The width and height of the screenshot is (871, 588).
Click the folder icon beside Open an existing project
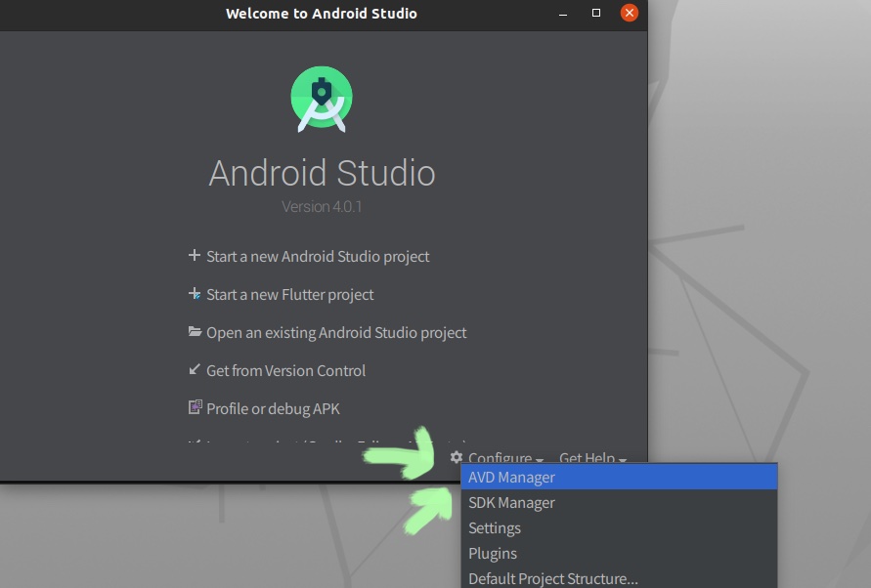(195, 331)
